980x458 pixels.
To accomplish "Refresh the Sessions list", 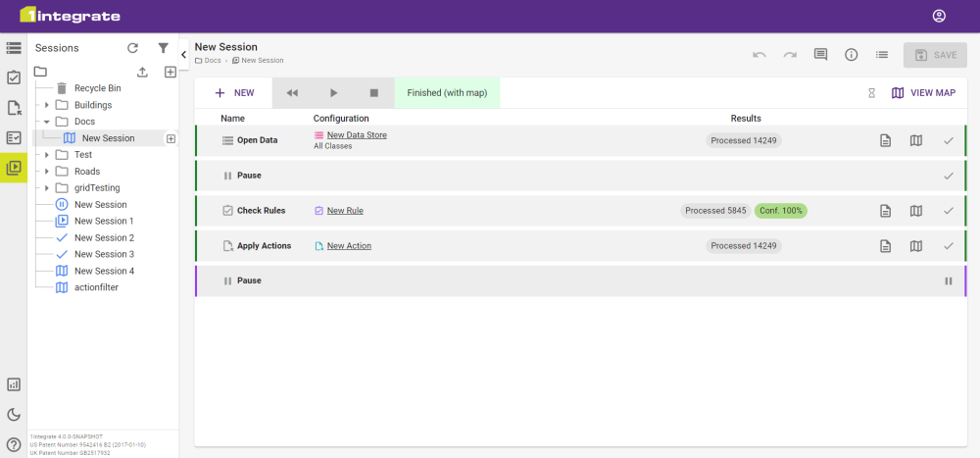I will pyautogui.click(x=132, y=48).
